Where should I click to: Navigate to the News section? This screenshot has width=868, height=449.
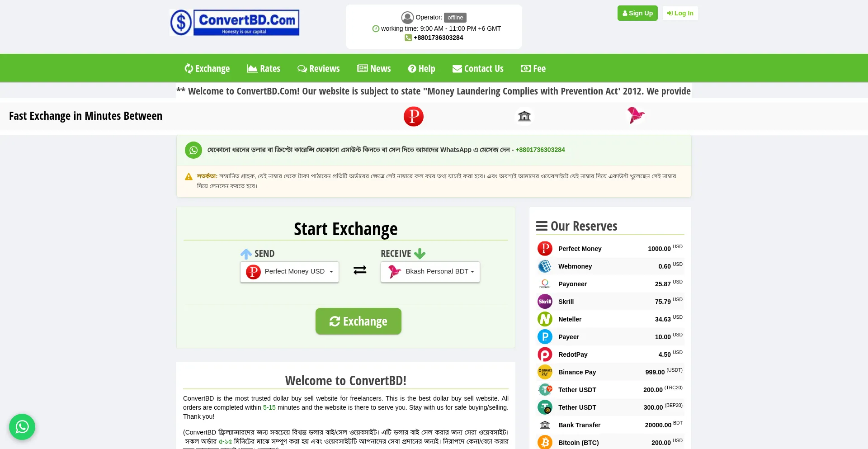point(374,69)
